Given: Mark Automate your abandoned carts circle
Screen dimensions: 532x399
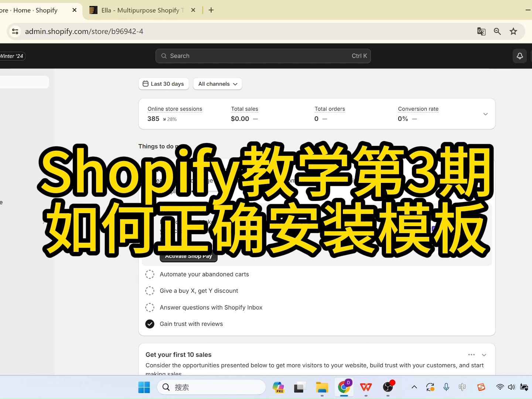Looking at the screenshot, I should pos(150,274).
